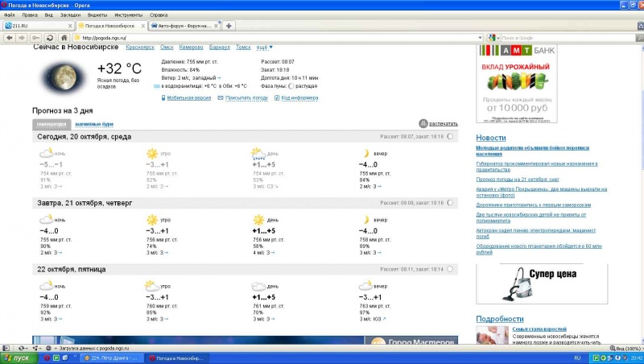Open the Файл menu
Image resolution: width=644 pixels, height=364 pixels.
click(x=9, y=15)
